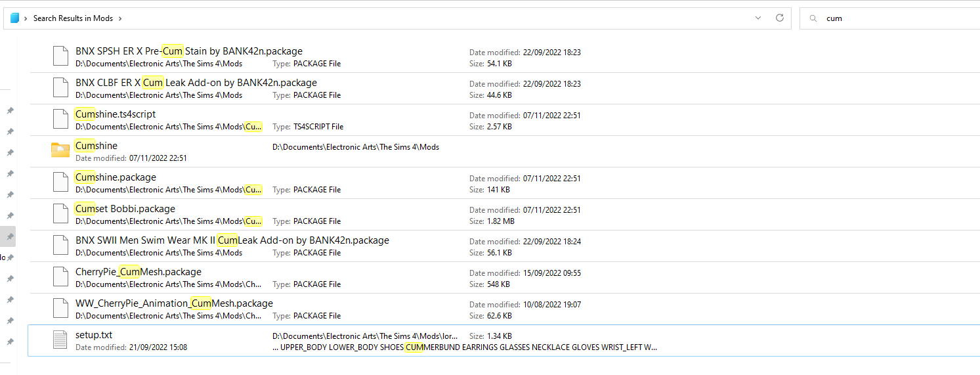This screenshot has height=375, width=980.
Task: Click "Search Results in Mods" breadcrumb
Action: pyautogui.click(x=74, y=18)
